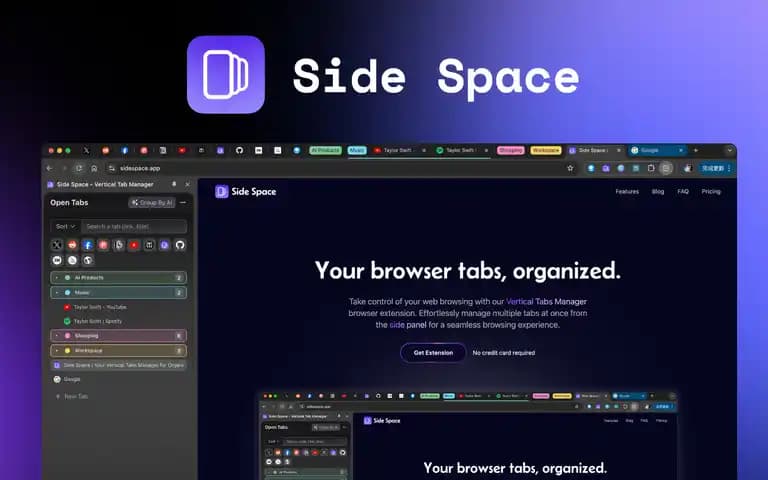Click the site info icon beside sidespace.app
Image resolution: width=768 pixels, height=480 pixels.
click(112, 168)
